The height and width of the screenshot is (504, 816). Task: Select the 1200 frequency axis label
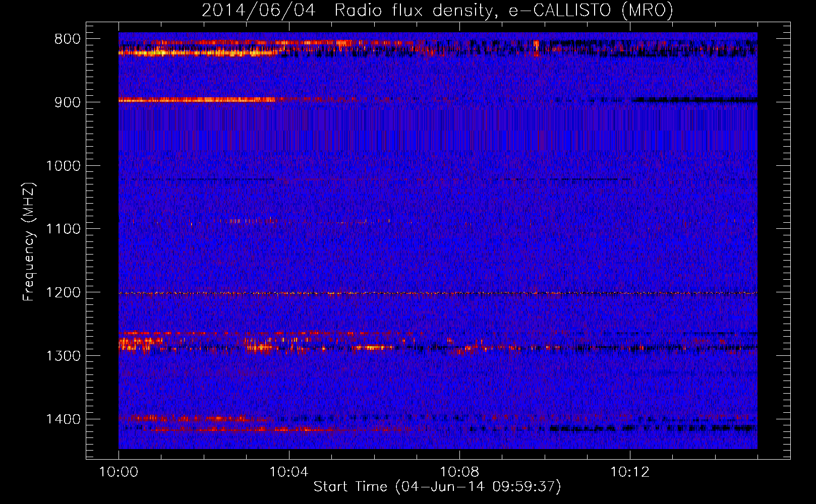tap(64, 293)
